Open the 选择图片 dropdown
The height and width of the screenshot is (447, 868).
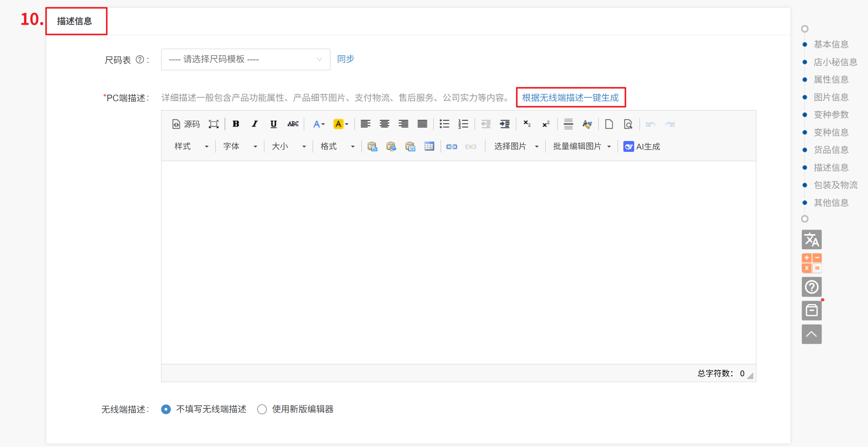click(x=516, y=146)
